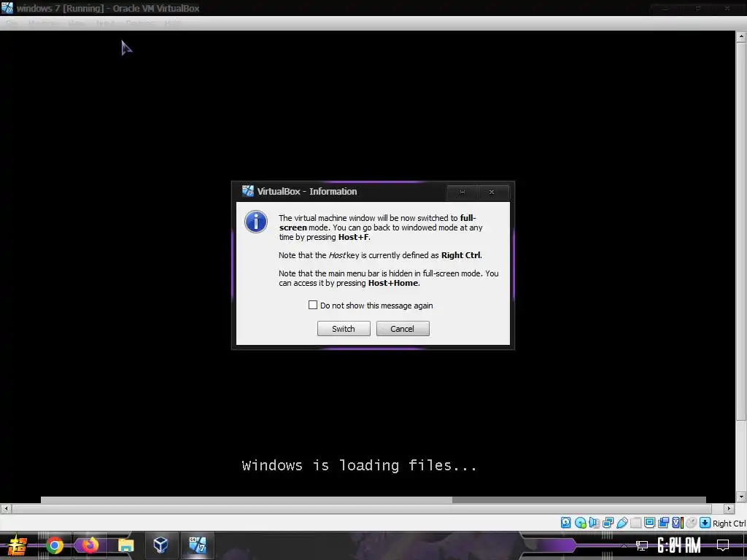Open the optical disk status icon
The image size is (747, 560).
click(580, 523)
